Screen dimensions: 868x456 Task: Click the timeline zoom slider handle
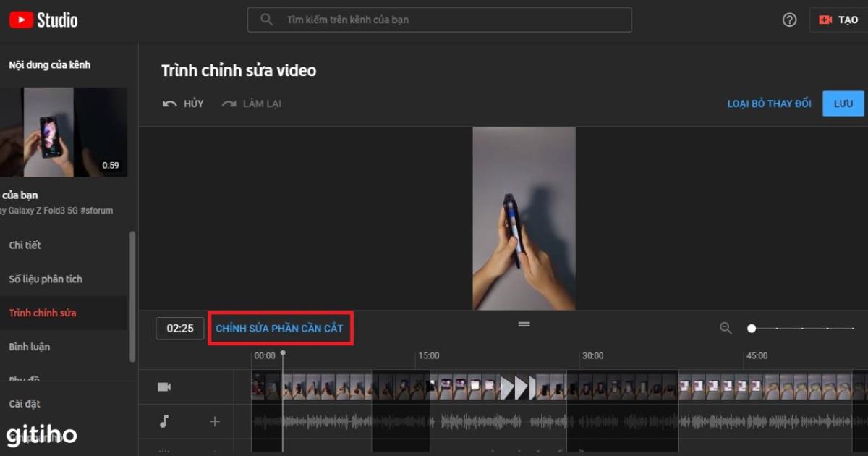click(752, 328)
